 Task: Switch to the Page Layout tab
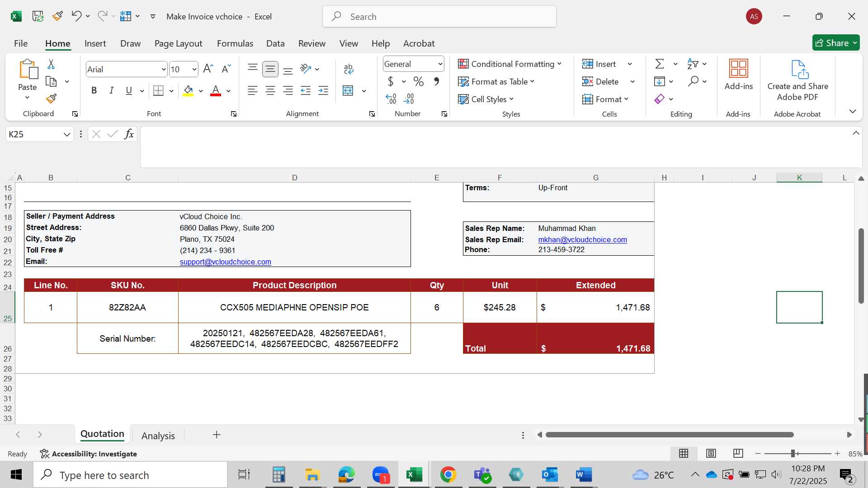pyautogui.click(x=178, y=43)
